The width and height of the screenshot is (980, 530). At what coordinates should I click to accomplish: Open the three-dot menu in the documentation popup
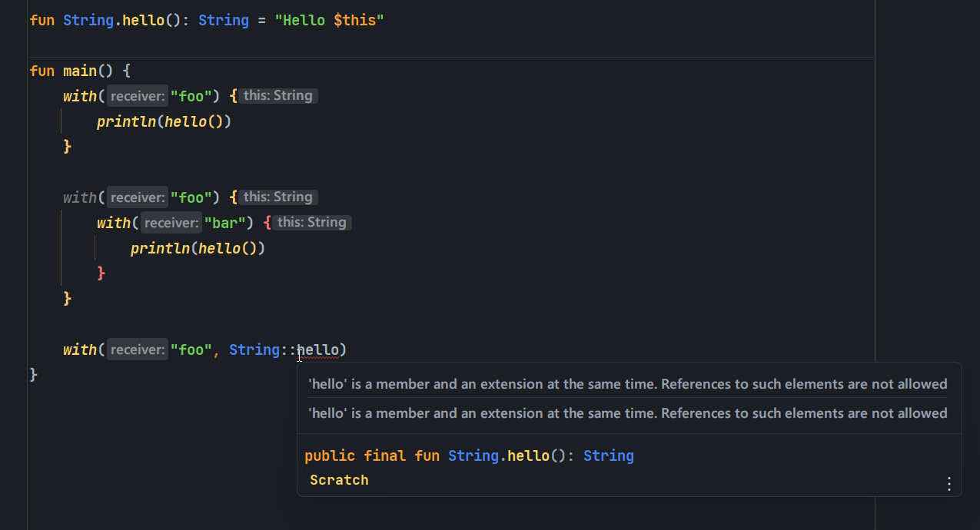point(948,484)
